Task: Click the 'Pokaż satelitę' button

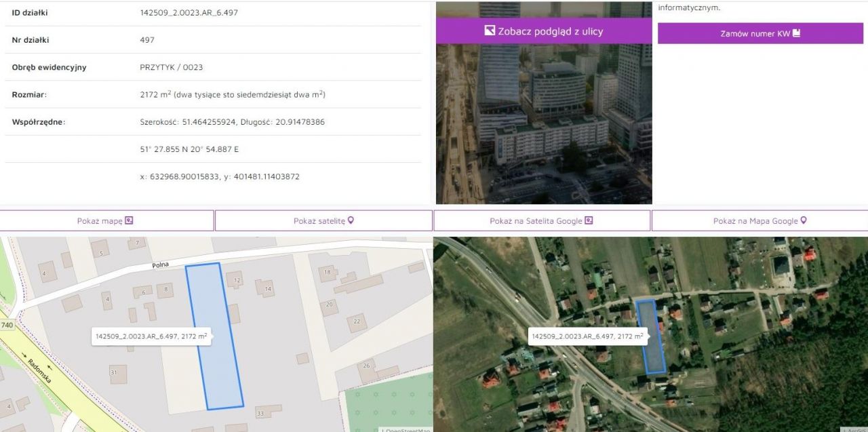Action: point(323,220)
